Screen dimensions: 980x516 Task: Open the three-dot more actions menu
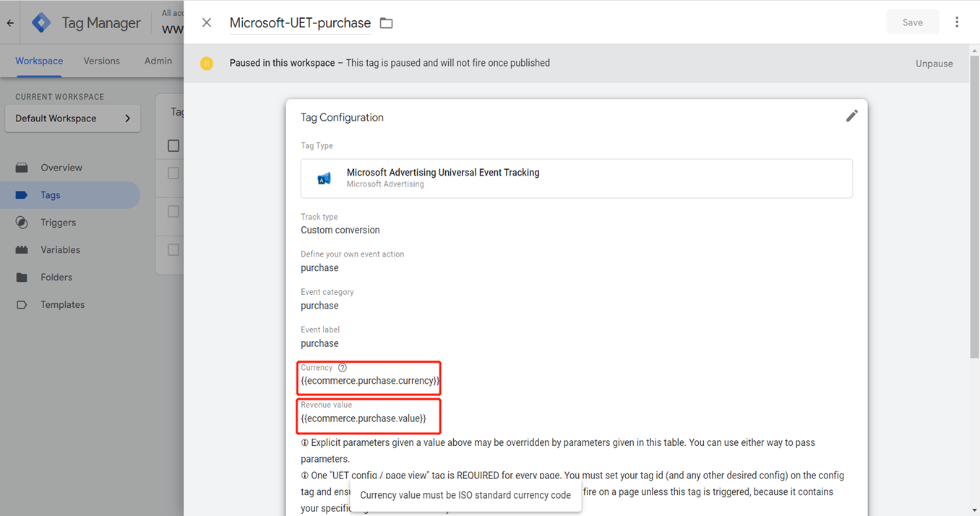point(957,22)
